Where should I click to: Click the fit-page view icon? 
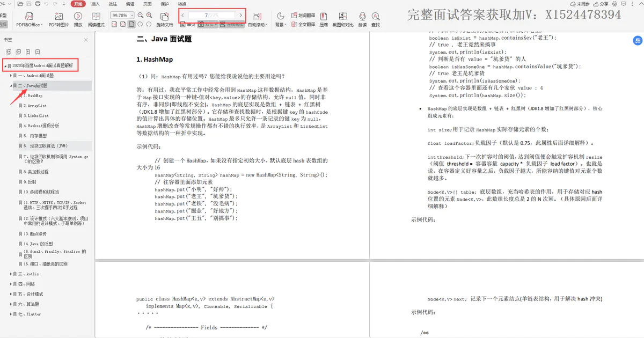point(131,24)
